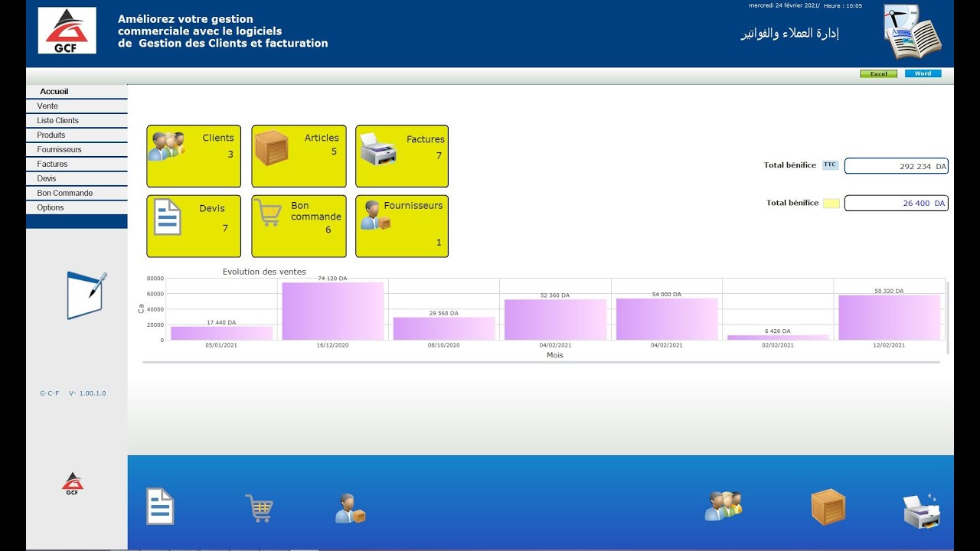Open Liste Clients in the sidebar
This screenshot has width=980, height=551.
click(77, 121)
